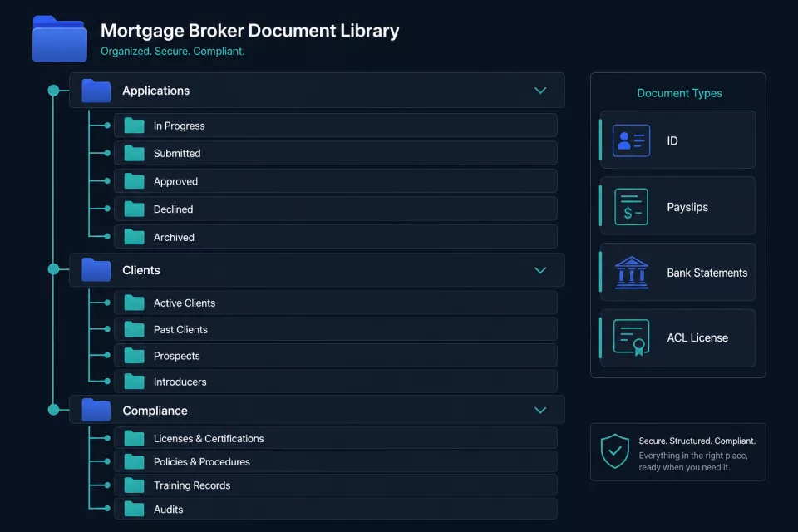Click the Clients blue folder icon
Viewport: 798px width, 532px height.
tap(96, 270)
